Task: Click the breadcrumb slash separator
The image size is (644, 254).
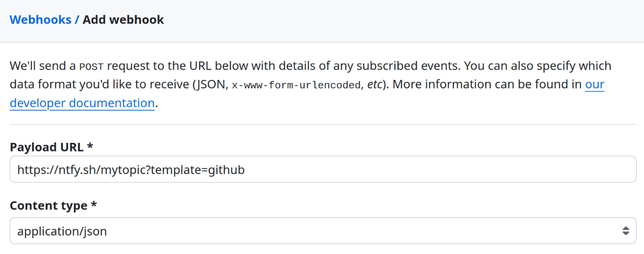Action: tap(77, 20)
